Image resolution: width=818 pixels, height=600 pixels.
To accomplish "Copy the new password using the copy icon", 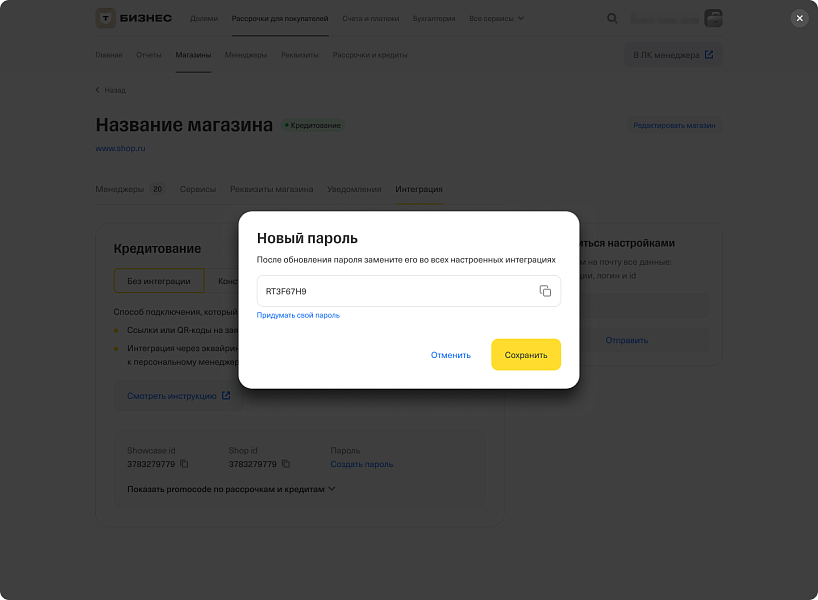I will 546,290.
